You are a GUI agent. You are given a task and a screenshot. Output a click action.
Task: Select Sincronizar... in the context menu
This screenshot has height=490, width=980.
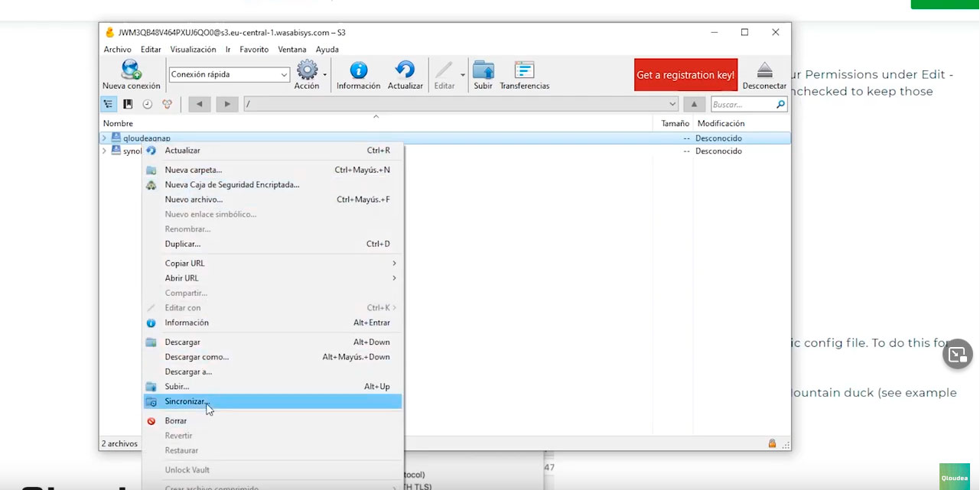pyautogui.click(x=272, y=401)
